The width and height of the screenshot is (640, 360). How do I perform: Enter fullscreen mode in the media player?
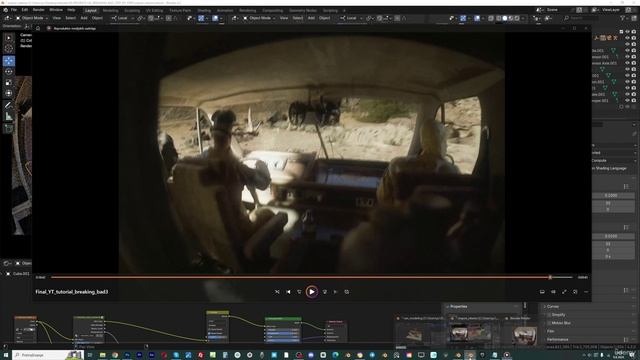(564, 292)
